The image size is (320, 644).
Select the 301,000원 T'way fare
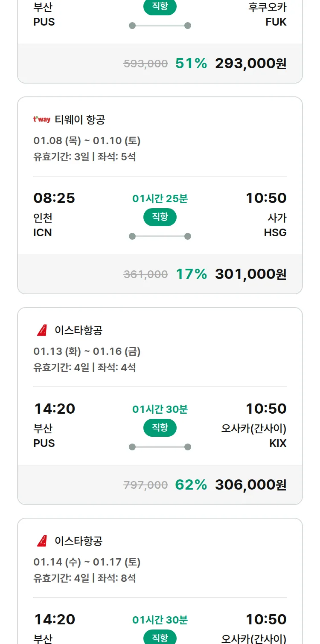[250, 274]
